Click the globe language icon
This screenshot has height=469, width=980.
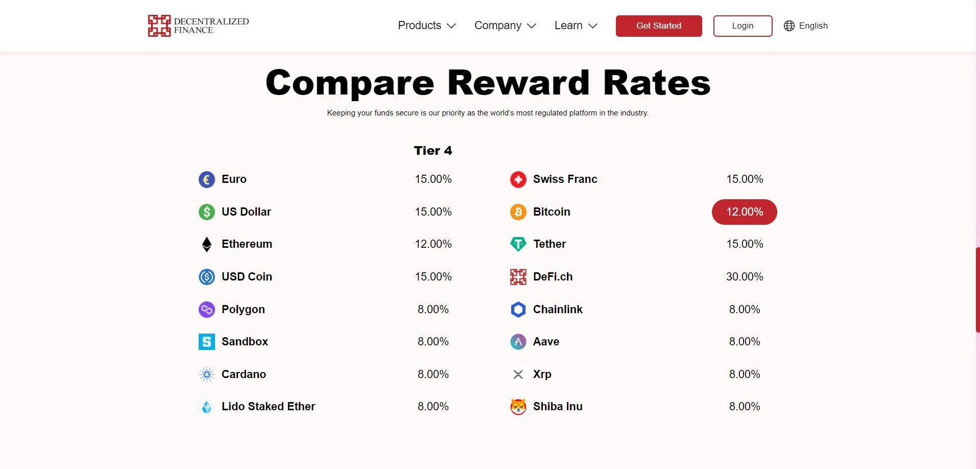(789, 26)
